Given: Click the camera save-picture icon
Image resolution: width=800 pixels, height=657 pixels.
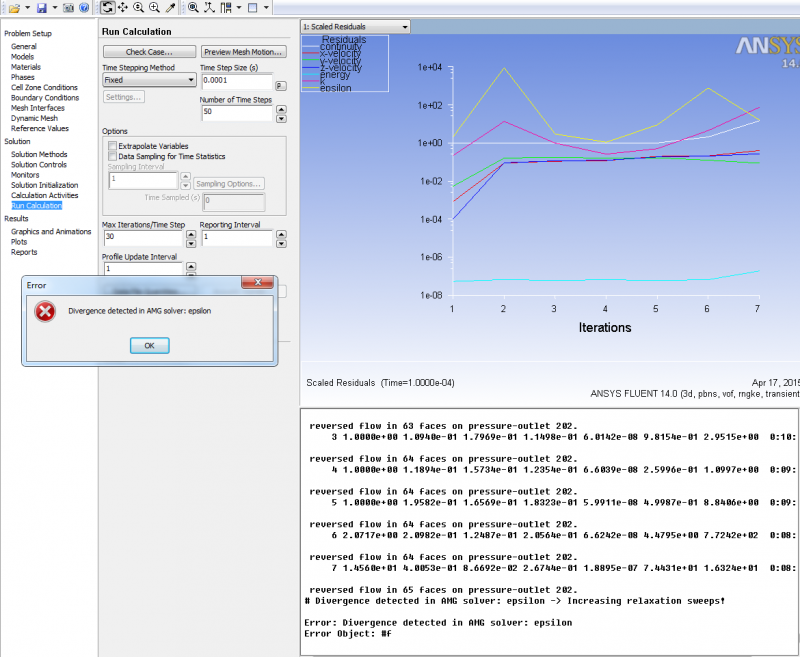Looking at the screenshot, I should (67, 8).
